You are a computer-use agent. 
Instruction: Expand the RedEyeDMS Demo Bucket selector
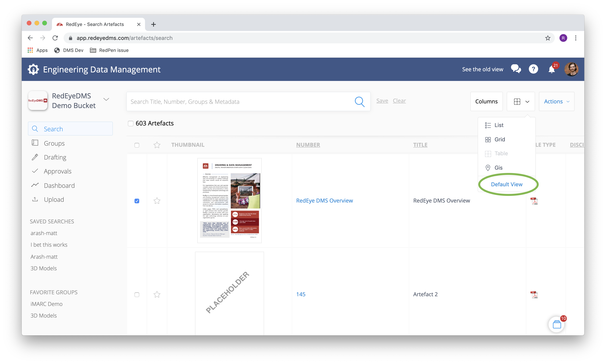[106, 100]
